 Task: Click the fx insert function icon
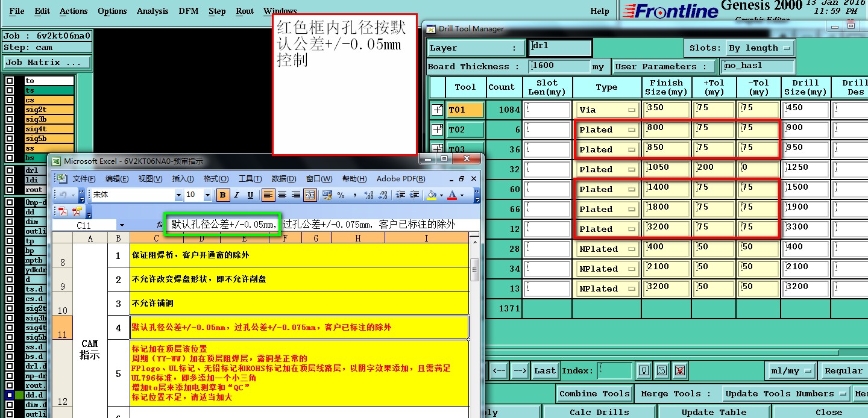pos(160,225)
